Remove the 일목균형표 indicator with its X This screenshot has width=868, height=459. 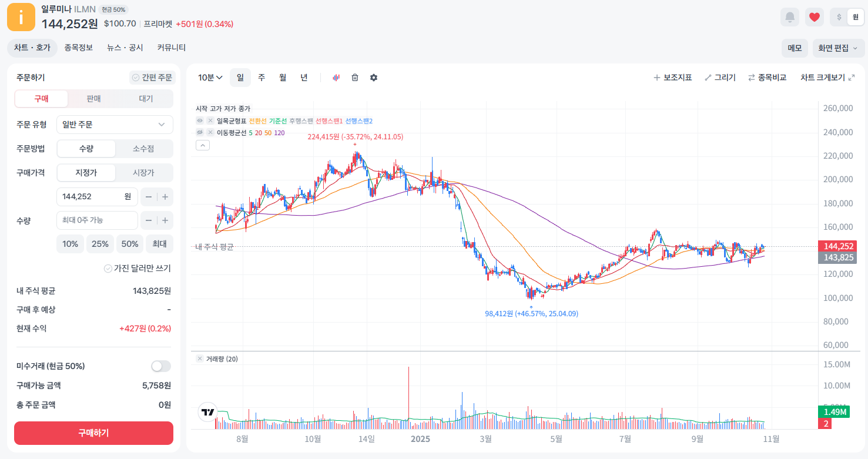(210, 120)
